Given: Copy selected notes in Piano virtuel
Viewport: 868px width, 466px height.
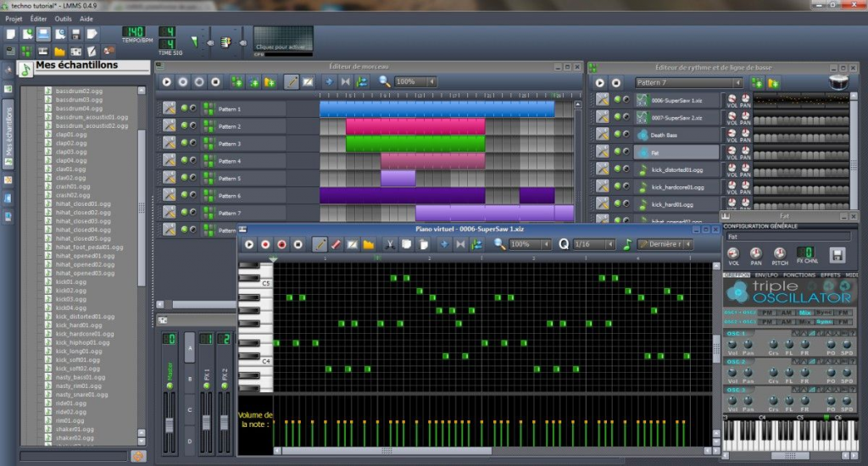Looking at the screenshot, I should tap(406, 244).
